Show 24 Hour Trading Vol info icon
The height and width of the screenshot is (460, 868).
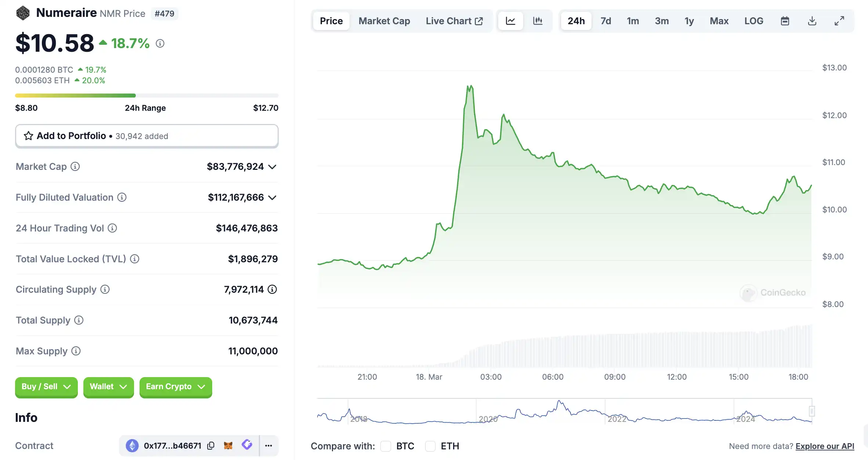pos(112,228)
